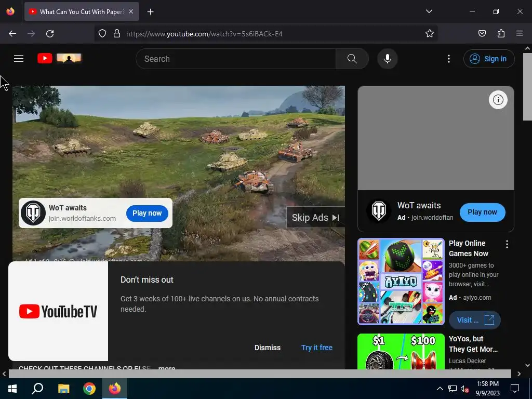
Task: Open Windows Start menu
Action: [x=12, y=389]
